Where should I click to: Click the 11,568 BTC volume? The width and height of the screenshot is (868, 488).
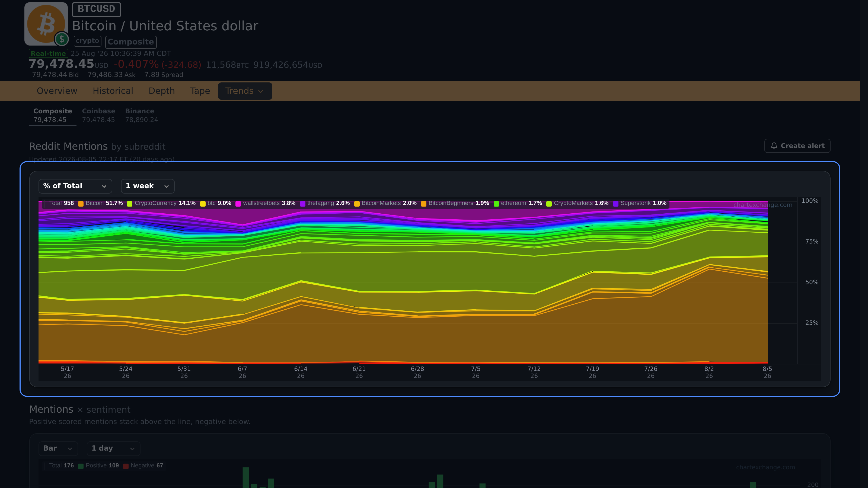pos(227,65)
